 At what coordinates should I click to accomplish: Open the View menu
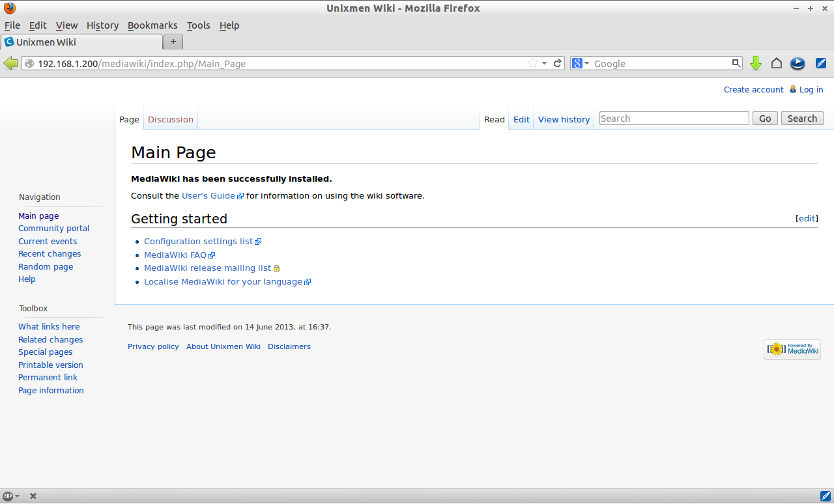pos(66,25)
